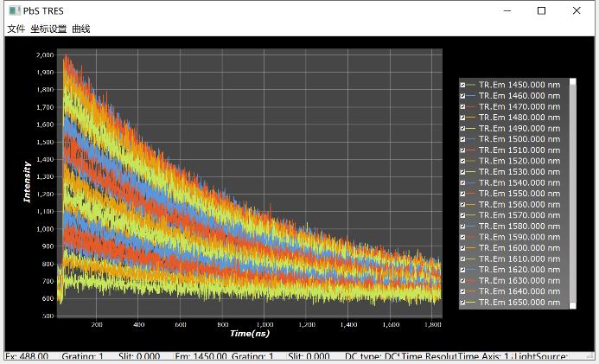Click the line marker for 1600.000 nm curve

click(472, 248)
